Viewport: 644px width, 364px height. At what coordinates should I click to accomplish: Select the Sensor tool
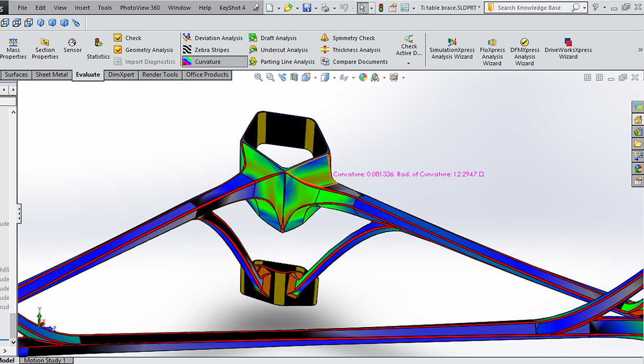(x=72, y=46)
